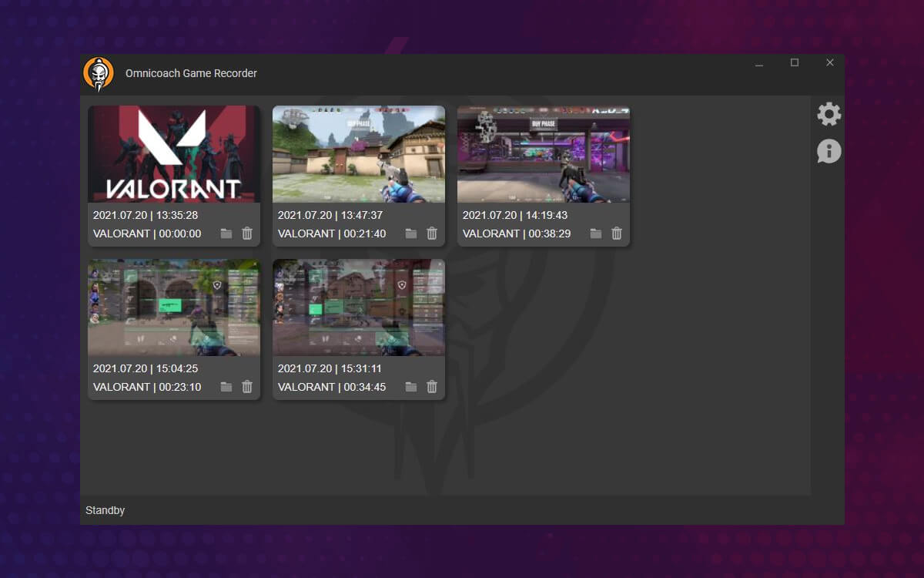This screenshot has width=924, height=578.
Task: Open folder for the 15:31:11 recording
Action: click(411, 387)
